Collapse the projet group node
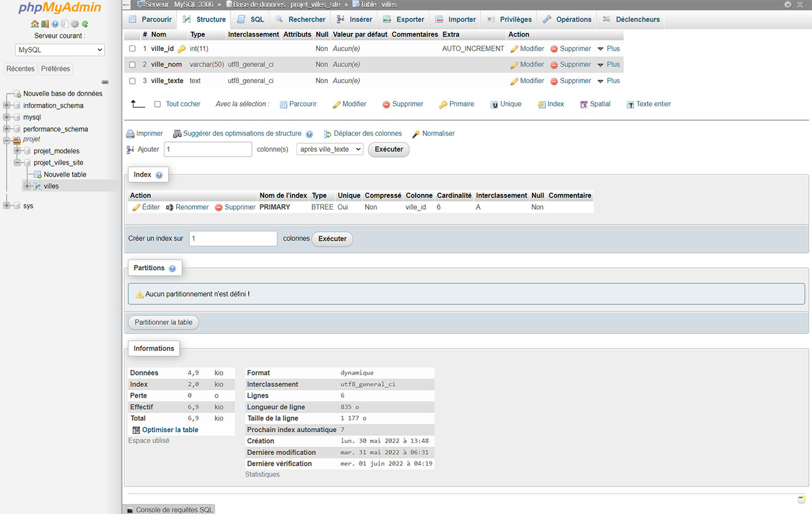 point(7,140)
